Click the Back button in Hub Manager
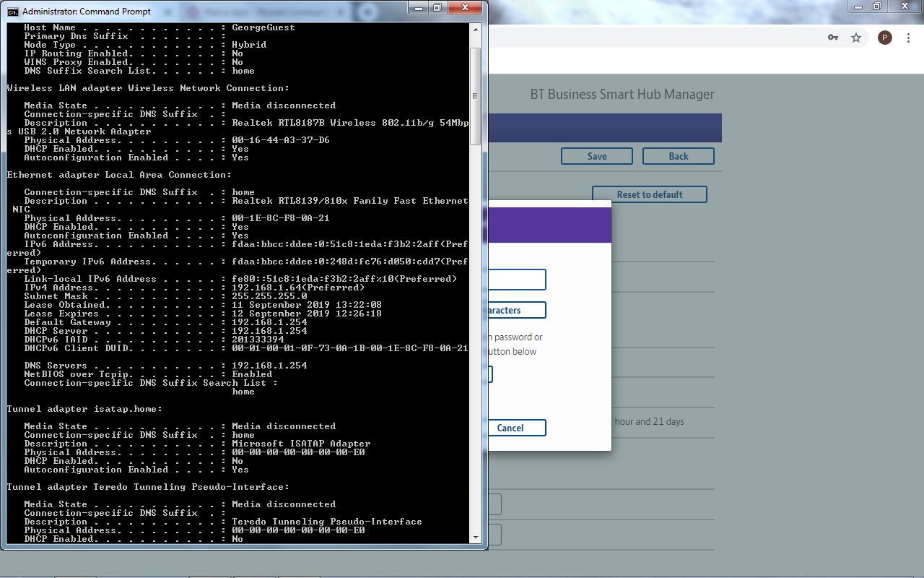Viewport: 924px width, 578px height. click(x=678, y=156)
